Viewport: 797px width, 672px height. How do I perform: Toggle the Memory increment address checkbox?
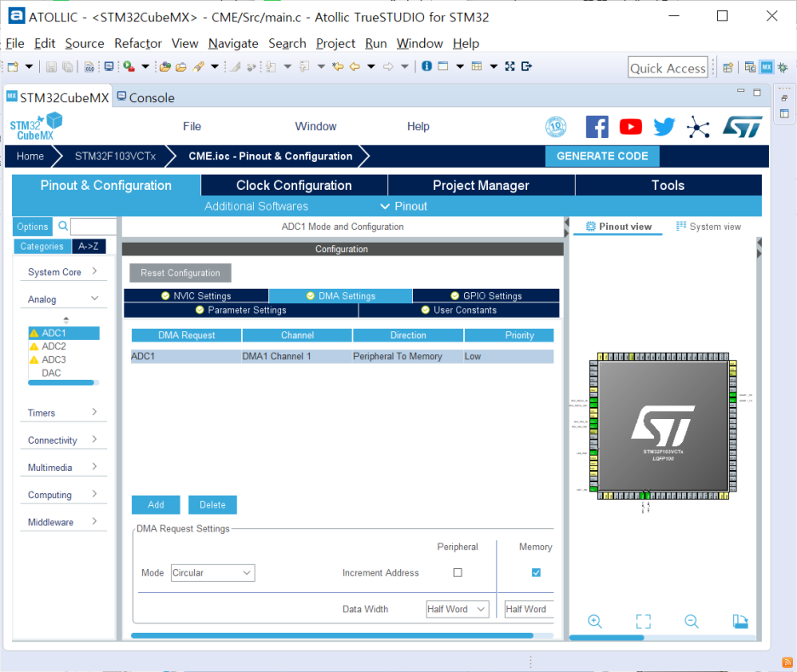[x=536, y=572]
